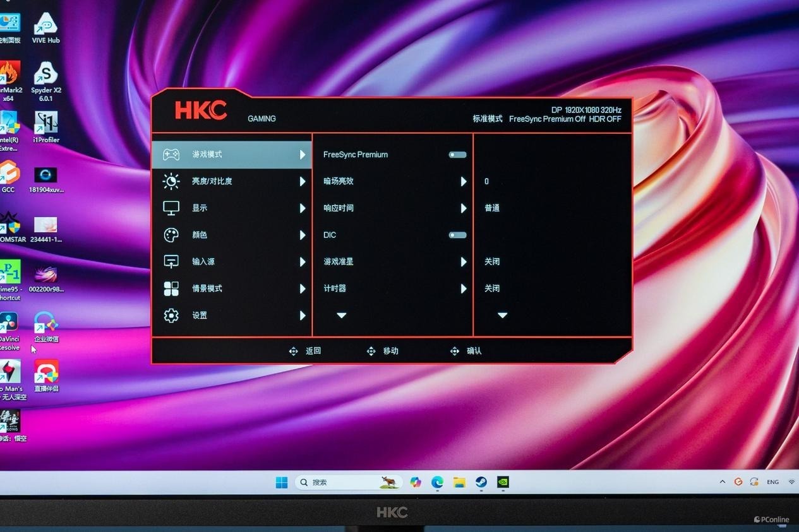The image size is (799, 532).
Task: Expand the 颜色 submenu arrow
Action: [x=303, y=235]
